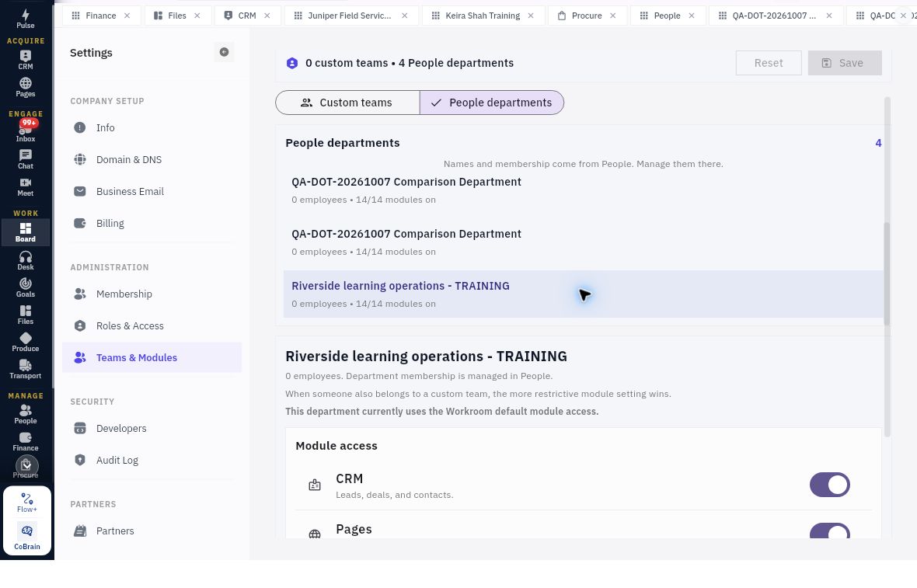Open Membership settings
917x588 pixels.
[x=152, y=294]
